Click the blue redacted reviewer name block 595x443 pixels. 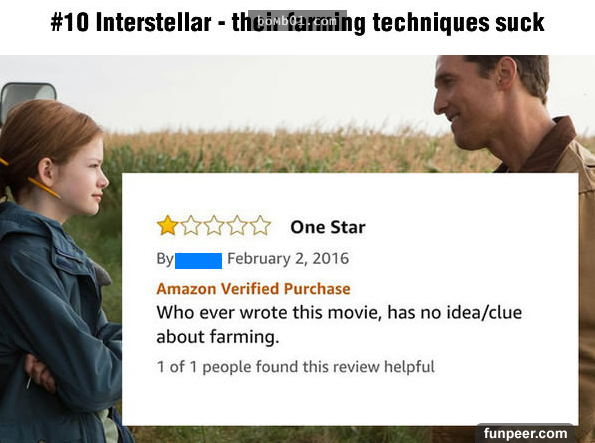click(x=198, y=261)
